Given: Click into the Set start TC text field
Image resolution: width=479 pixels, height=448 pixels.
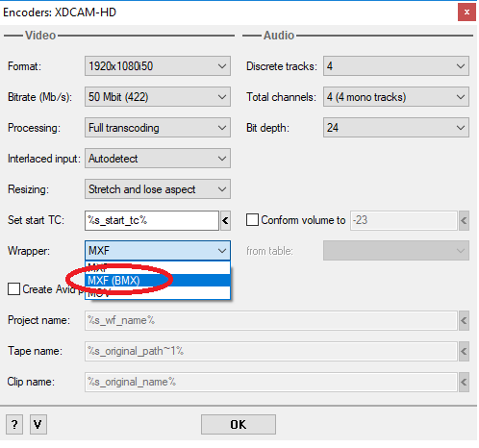Looking at the screenshot, I should (152, 220).
